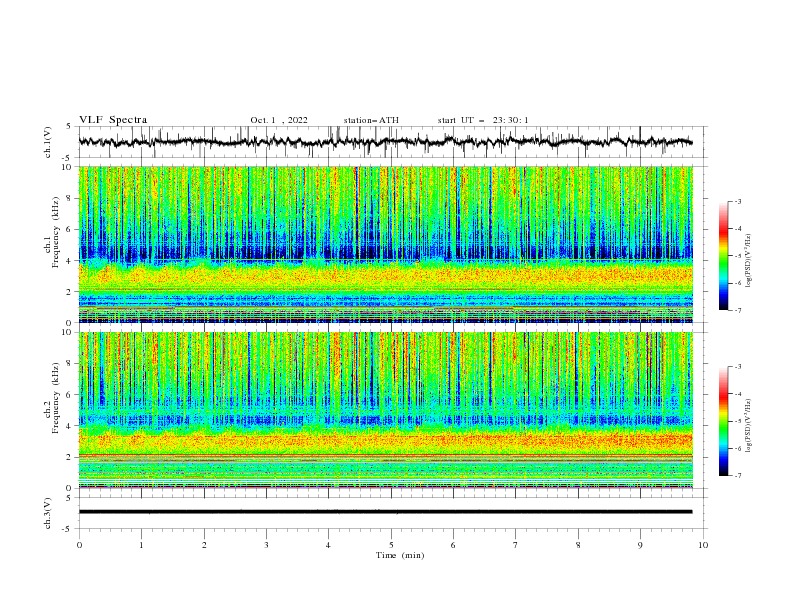Click the time axis tick label "0"
The width and height of the screenshot is (792, 612).
coord(79,545)
